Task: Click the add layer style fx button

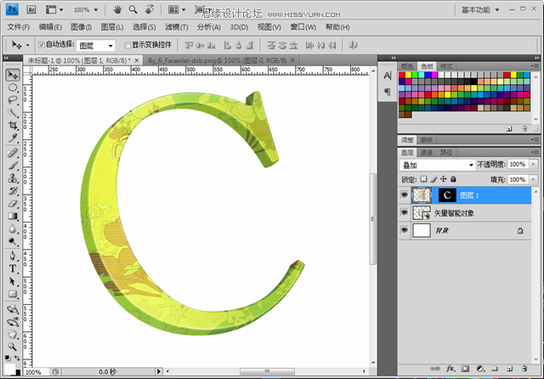Action: pyautogui.click(x=450, y=368)
